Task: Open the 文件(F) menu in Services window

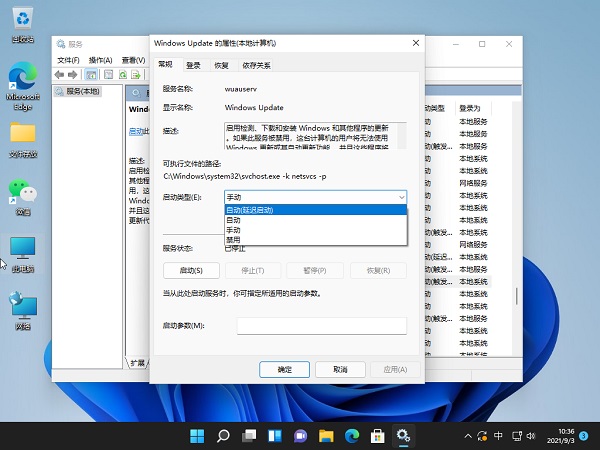Action: (67, 60)
